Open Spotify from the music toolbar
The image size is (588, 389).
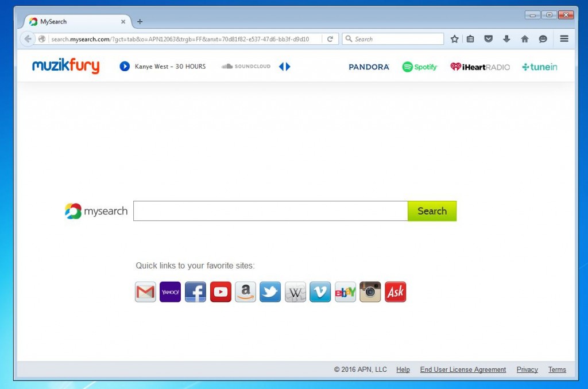(420, 67)
